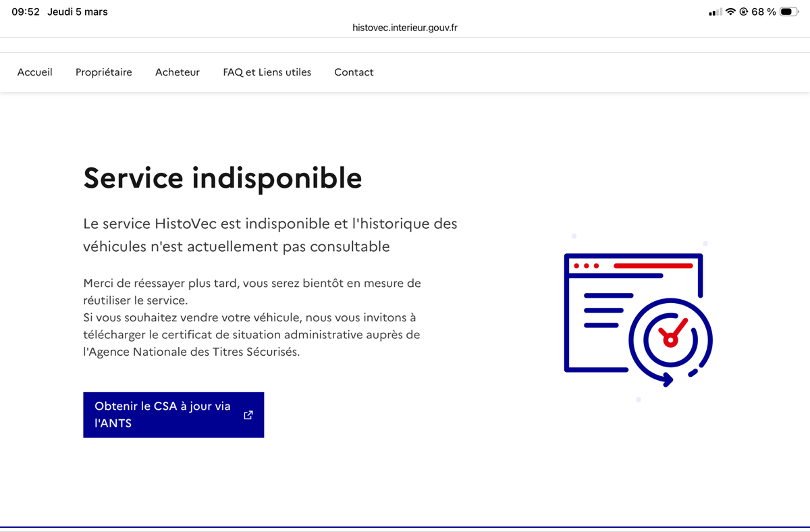Screen dimensions: 810x532
Task: Open the Acheteur page
Action: 178,72
